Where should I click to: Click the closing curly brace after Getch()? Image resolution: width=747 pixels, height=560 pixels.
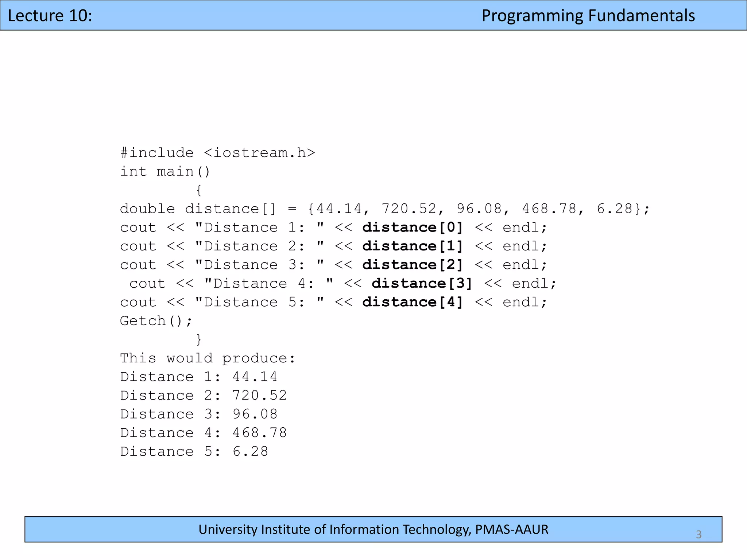coord(199,339)
